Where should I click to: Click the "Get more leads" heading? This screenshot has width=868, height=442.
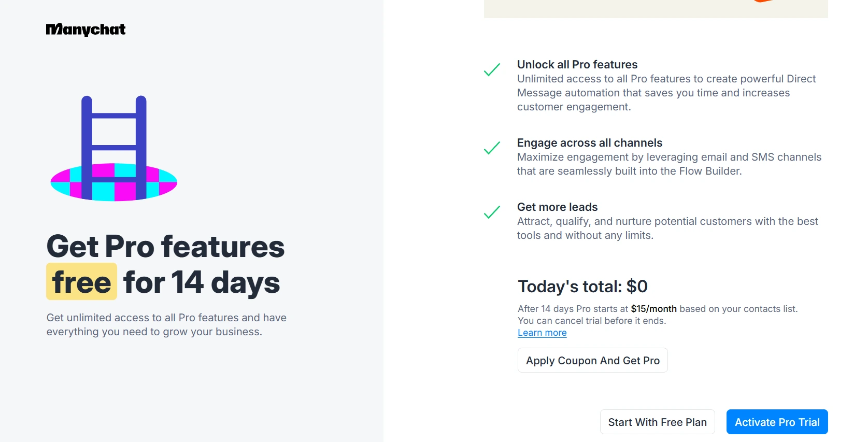(x=558, y=207)
